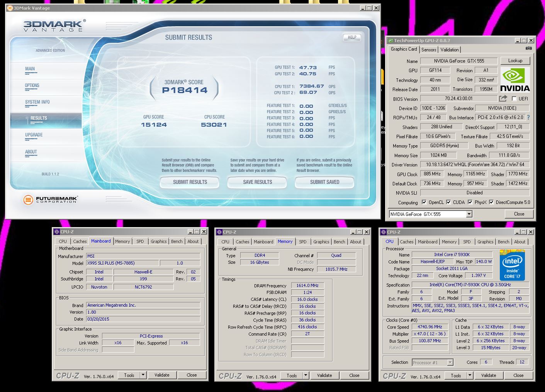Select About in 3DMark sidebar

pyautogui.click(x=46, y=153)
